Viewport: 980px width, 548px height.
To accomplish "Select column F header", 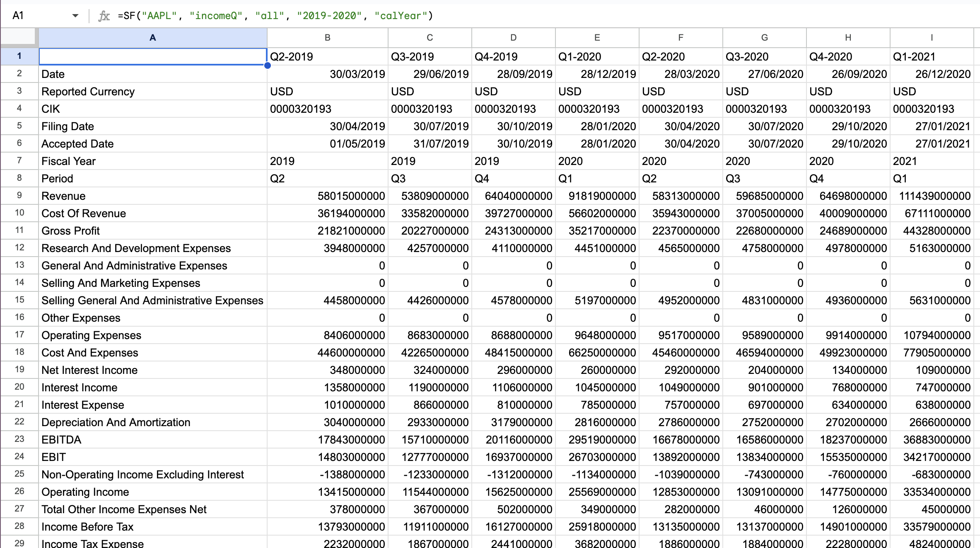I will (x=681, y=38).
